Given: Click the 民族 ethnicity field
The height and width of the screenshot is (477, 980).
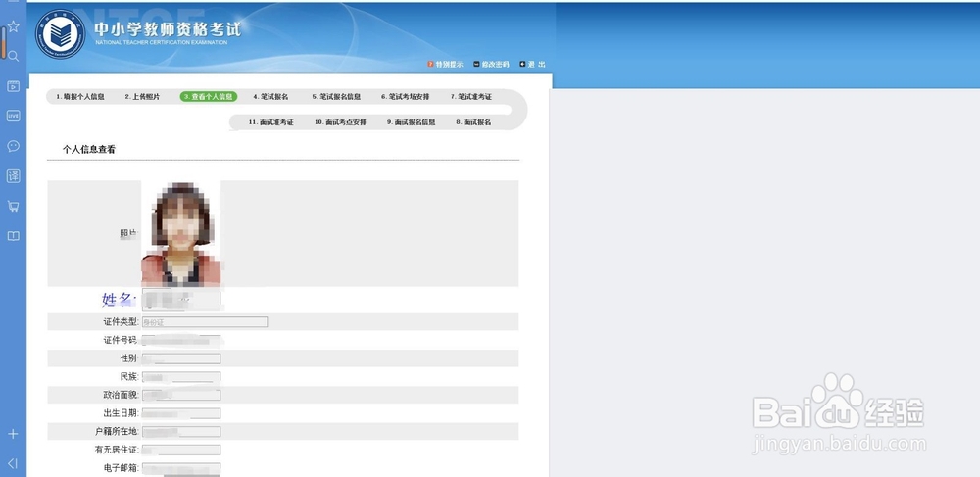Looking at the screenshot, I should point(181,377).
